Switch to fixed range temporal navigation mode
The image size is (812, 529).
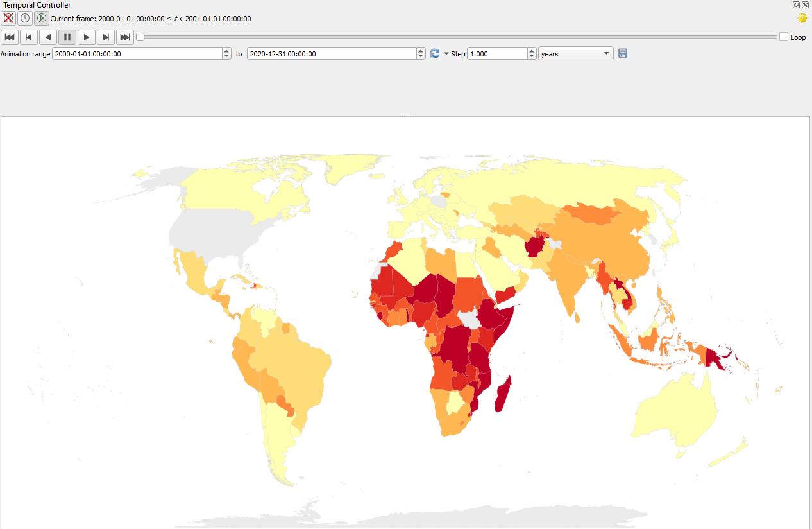[24, 18]
